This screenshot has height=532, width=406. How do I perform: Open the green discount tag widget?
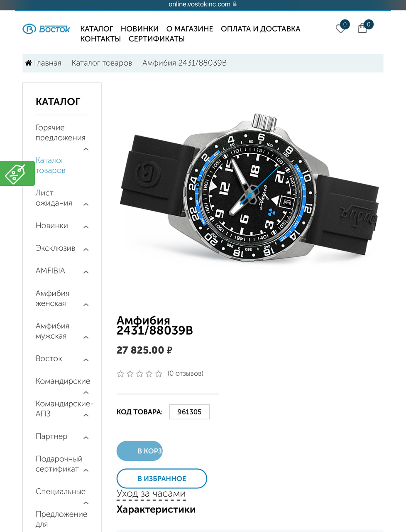pos(17,173)
